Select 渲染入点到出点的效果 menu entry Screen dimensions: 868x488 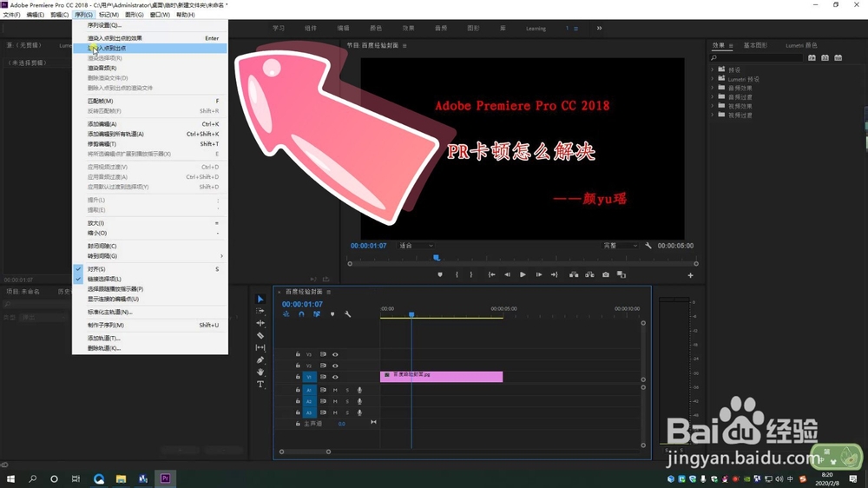pyautogui.click(x=150, y=38)
